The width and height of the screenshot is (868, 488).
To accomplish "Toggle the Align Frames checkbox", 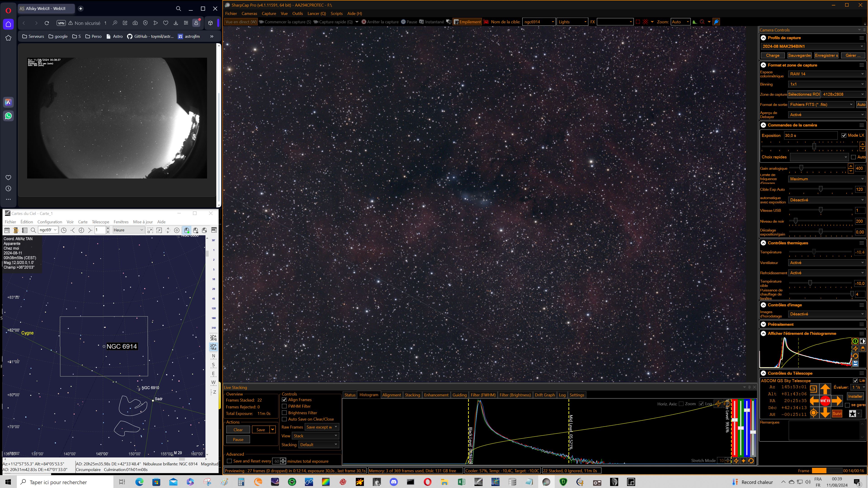I will pos(284,400).
